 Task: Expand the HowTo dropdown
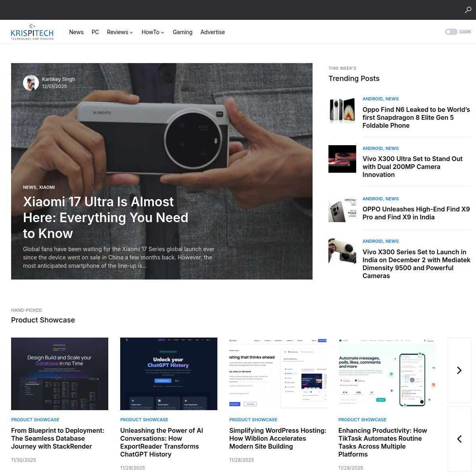click(152, 32)
